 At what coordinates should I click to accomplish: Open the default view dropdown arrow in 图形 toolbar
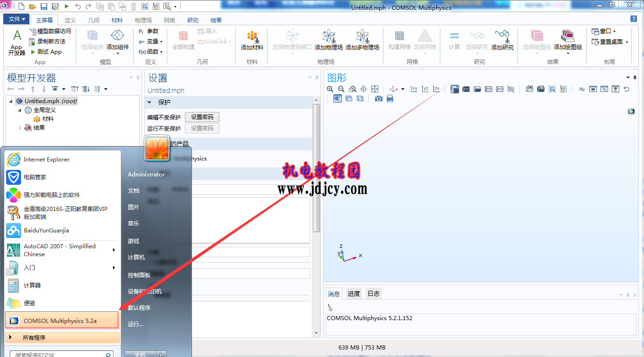[x=403, y=89]
